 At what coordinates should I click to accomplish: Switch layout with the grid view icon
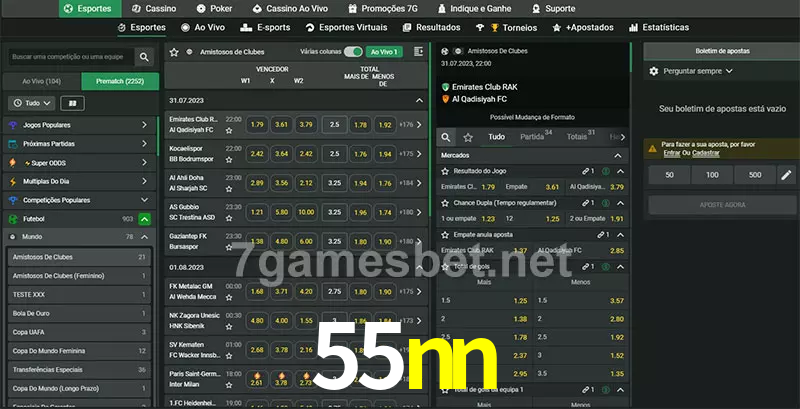(x=72, y=102)
